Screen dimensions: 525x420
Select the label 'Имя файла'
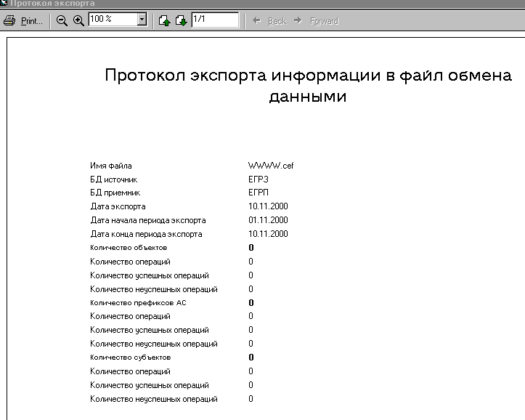click(x=111, y=166)
